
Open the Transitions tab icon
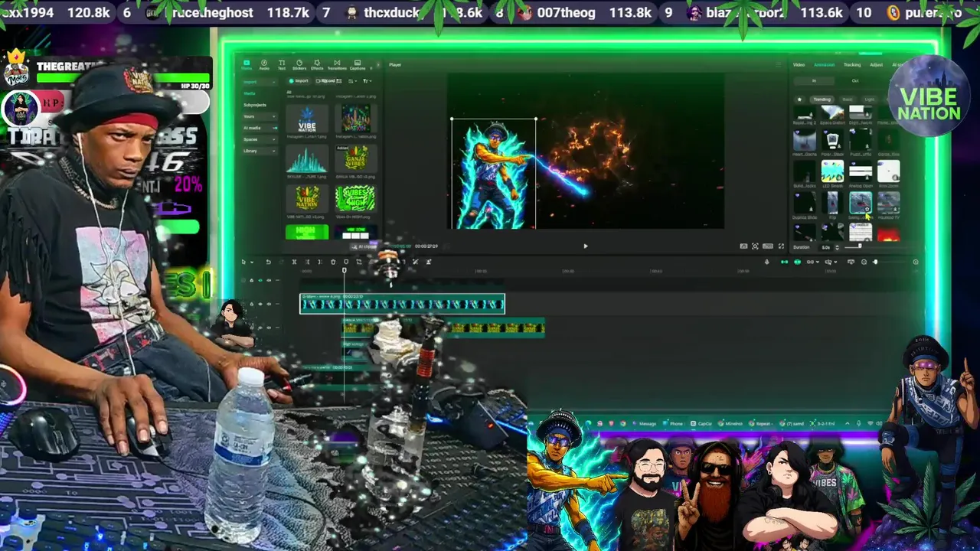tap(337, 64)
